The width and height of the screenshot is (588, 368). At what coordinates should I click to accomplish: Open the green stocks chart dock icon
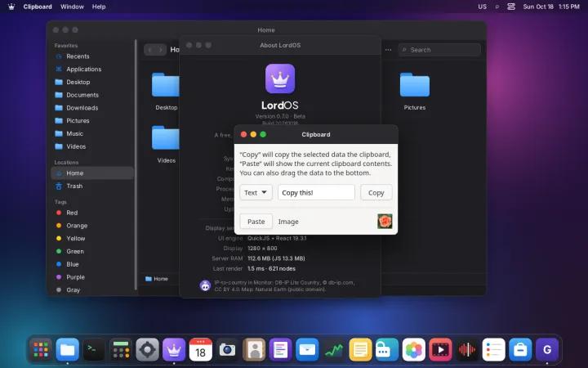pos(334,350)
